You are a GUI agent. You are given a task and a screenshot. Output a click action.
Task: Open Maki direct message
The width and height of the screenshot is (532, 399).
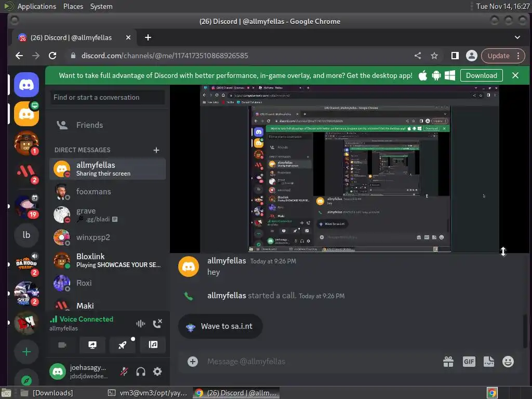tap(107, 305)
